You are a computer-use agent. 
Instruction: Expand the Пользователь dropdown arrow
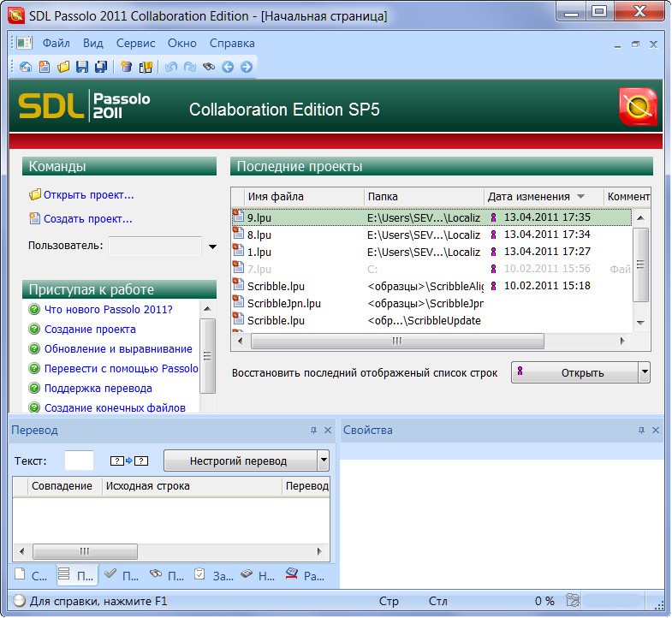click(212, 247)
